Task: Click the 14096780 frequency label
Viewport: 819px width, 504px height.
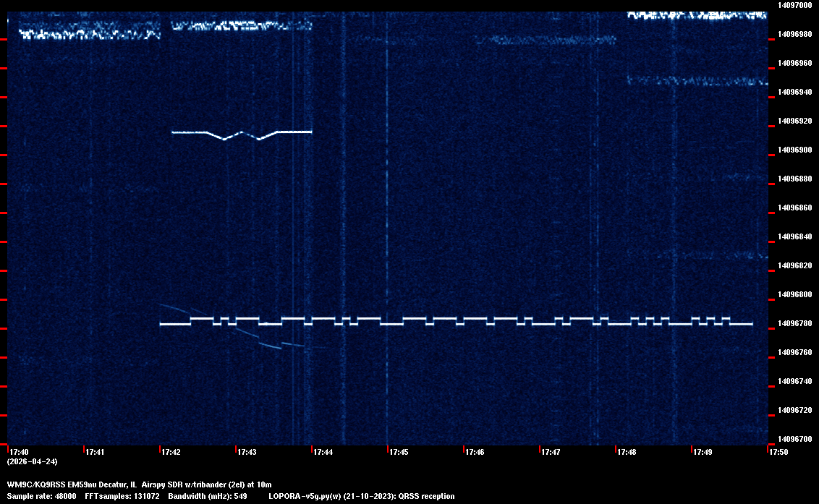Action: click(x=794, y=323)
